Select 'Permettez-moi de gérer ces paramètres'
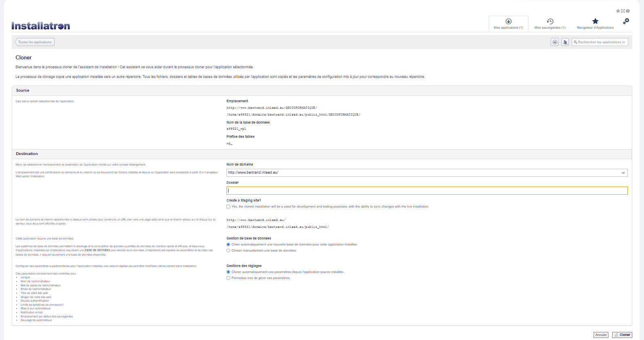Image resolution: width=644 pixels, height=340 pixels. click(229, 278)
